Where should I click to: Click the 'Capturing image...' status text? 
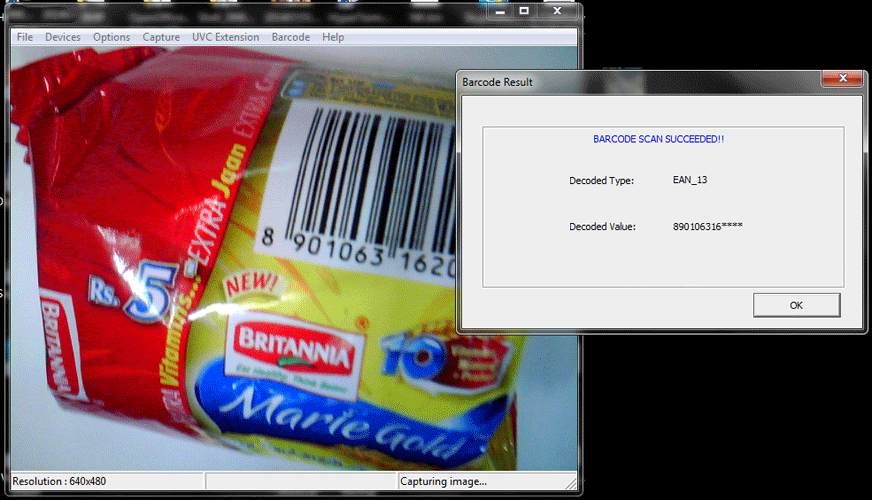[x=443, y=482]
